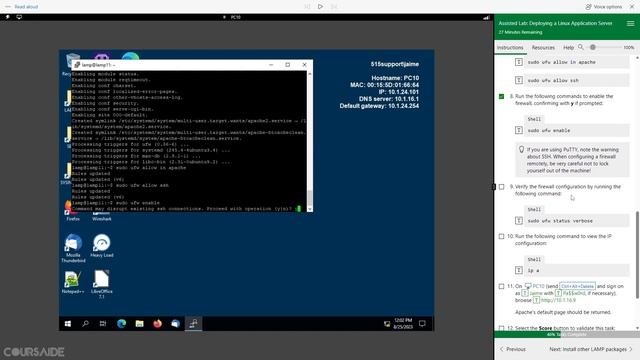Type icon for sudo ufw enable command
Screen dimensions: 640x360
(519, 130)
